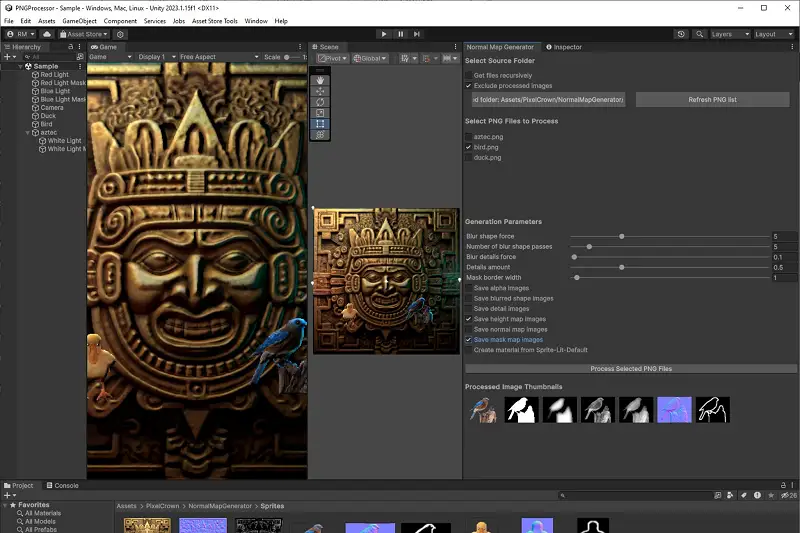Toggle hidden packages visibility count

(789, 495)
